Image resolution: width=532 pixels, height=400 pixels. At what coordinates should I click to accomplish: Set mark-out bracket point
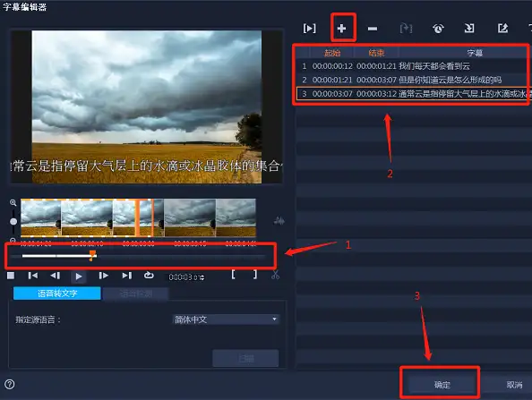tap(255, 275)
